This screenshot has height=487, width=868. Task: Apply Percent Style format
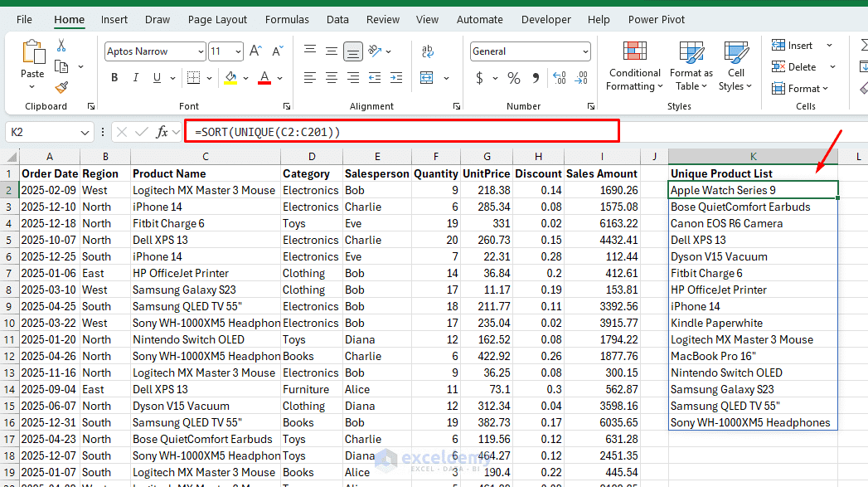pos(514,77)
